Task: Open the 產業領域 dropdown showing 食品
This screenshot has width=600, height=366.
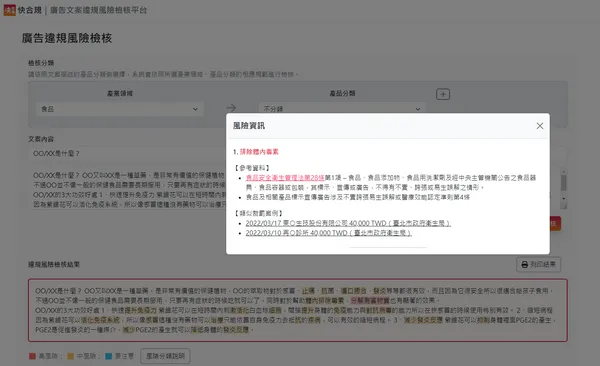Action: (120, 109)
